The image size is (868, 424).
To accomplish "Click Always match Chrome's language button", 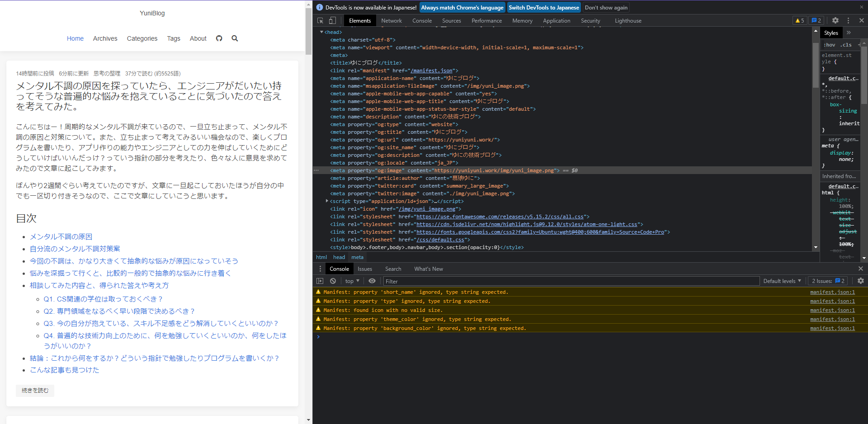I will 462,7.
